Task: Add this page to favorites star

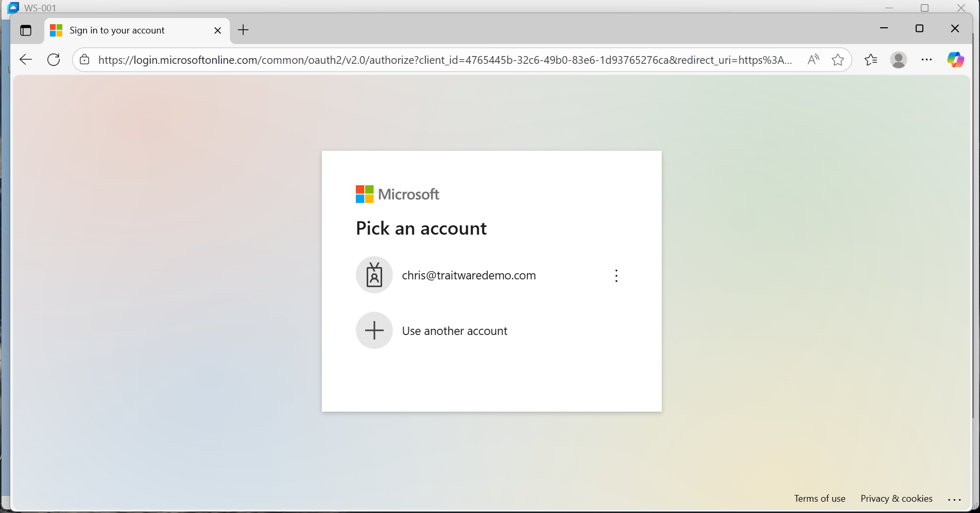Action: pyautogui.click(x=838, y=60)
